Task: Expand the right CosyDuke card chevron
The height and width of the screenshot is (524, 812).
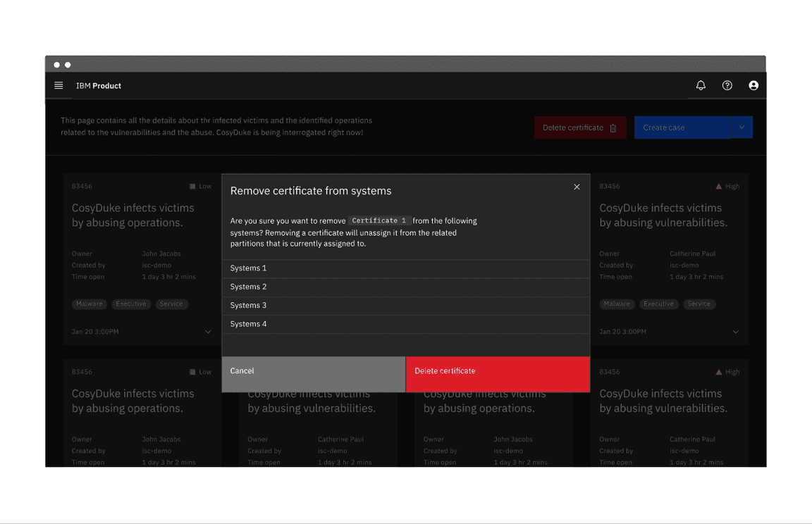Action: tap(736, 331)
